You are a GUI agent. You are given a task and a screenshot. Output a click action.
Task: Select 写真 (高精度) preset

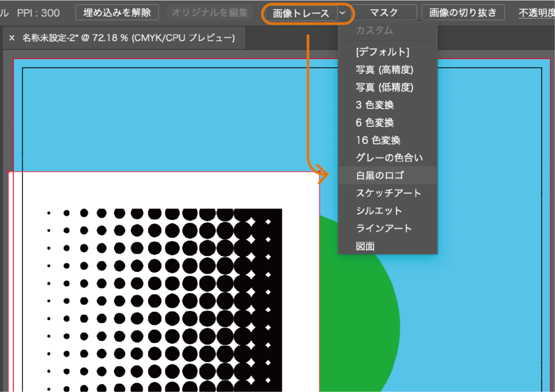(x=388, y=69)
